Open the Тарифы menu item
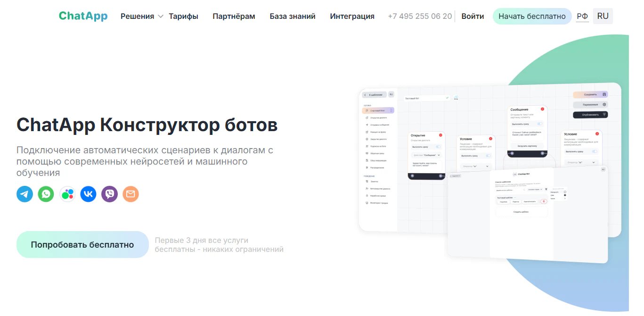The image size is (644, 316). coord(183,16)
